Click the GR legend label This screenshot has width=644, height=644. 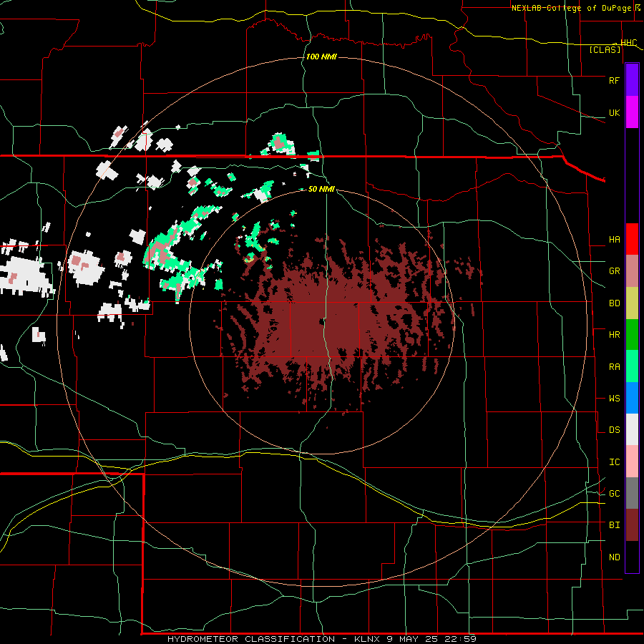click(614, 271)
